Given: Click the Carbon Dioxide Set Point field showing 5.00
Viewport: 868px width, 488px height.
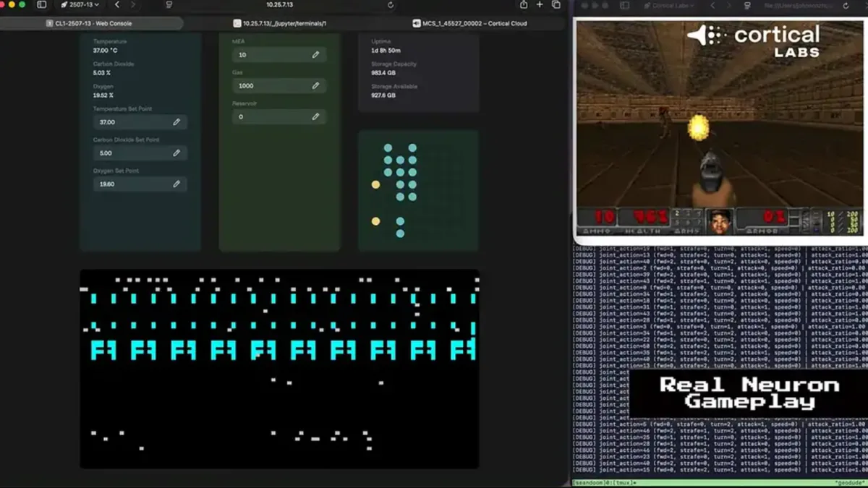Looking at the screenshot, I should [140, 153].
